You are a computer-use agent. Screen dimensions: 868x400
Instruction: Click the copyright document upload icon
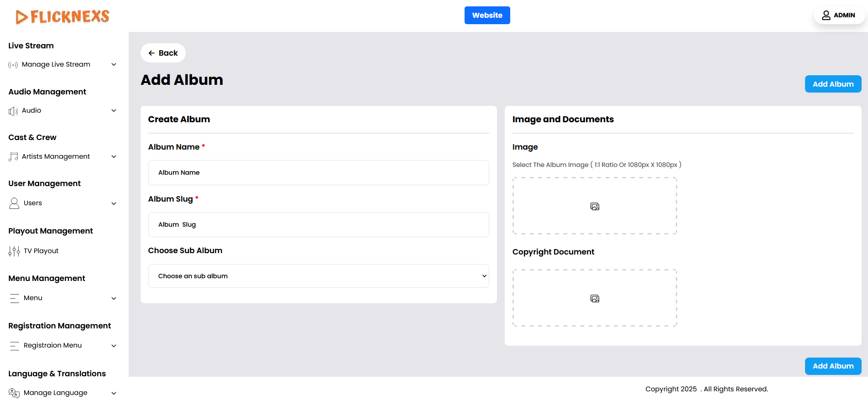[x=595, y=299]
